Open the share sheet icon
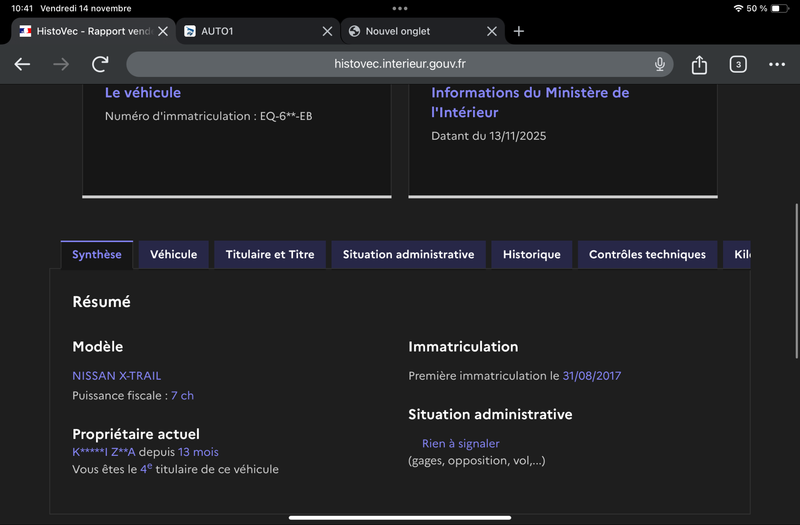Viewport: 800px width, 525px height. pyautogui.click(x=699, y=64)
